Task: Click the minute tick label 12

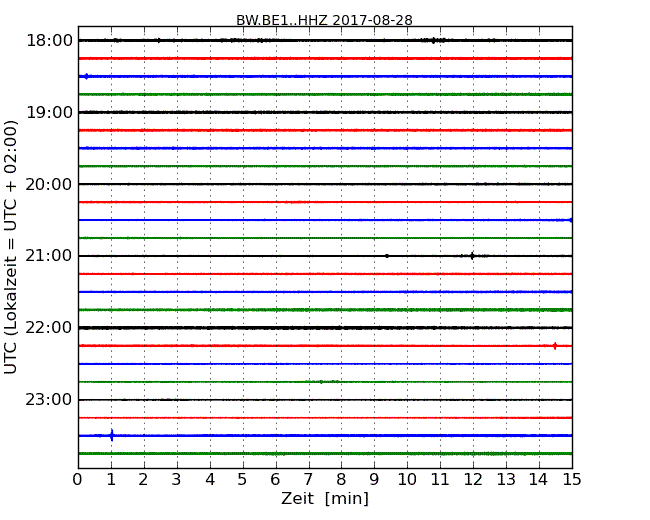Action: tap(473, 479)
